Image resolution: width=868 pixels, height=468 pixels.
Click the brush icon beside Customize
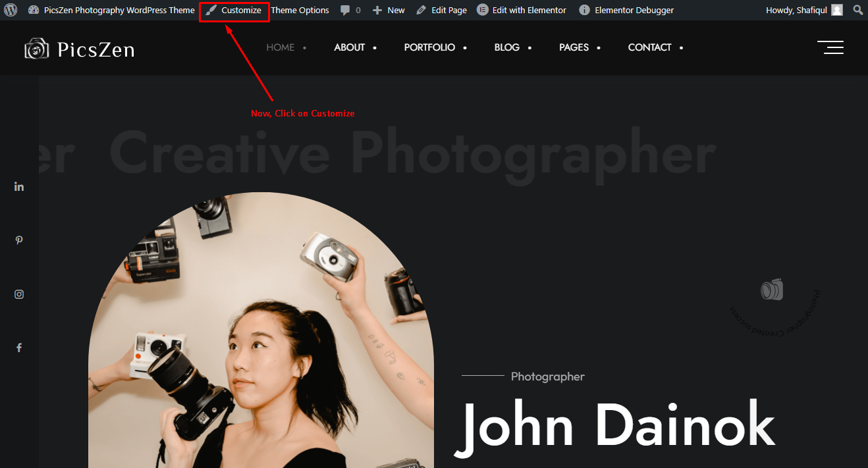(211, 10)
